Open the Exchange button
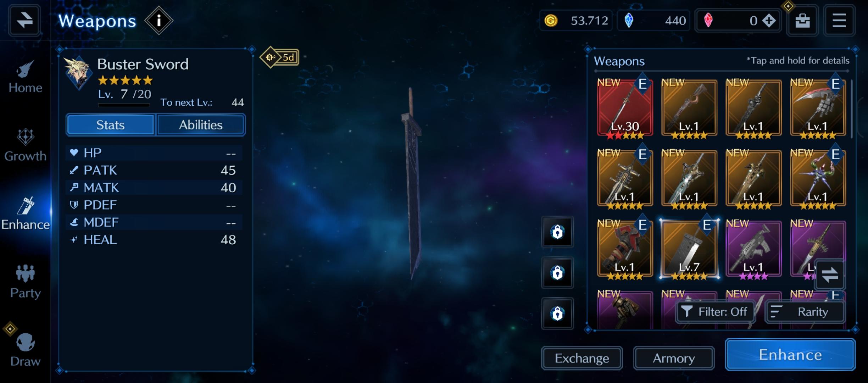 (582, 358)
